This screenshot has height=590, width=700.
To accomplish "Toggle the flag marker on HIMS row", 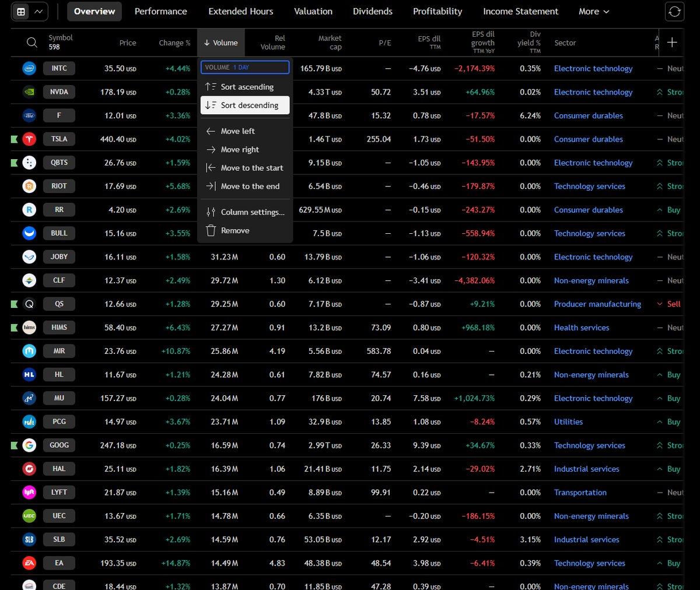I will pyautogui.click(x=15, y=328).
